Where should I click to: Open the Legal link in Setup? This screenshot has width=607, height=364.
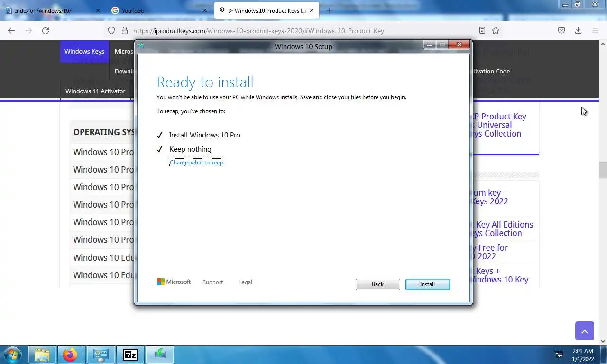[x=245, y=282]
